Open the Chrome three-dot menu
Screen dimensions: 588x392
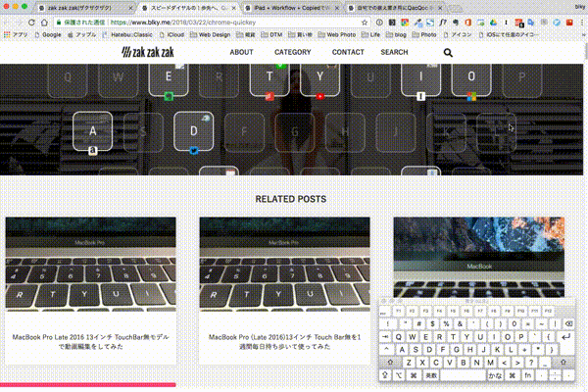[582, 23]
